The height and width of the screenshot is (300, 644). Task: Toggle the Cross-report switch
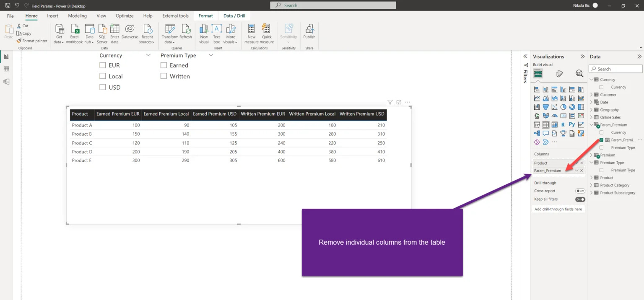click(x=580, y=191)
